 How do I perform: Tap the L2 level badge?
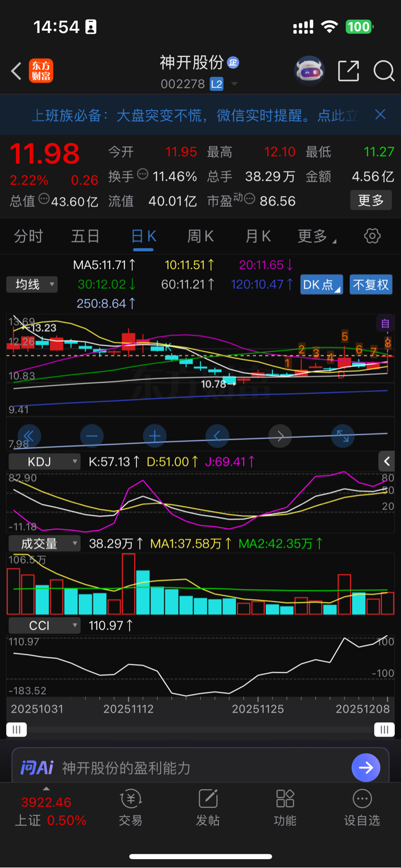(x=217, y=84)
